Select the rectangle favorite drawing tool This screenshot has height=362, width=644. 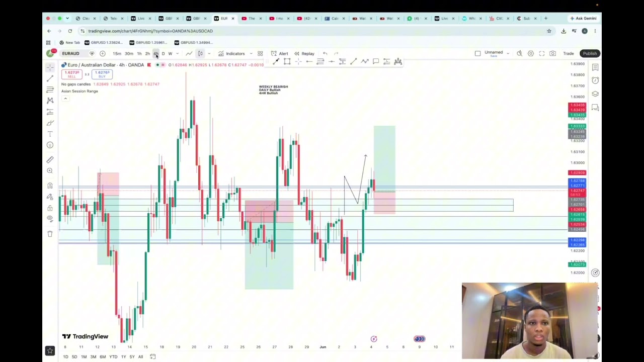point(287,61)
